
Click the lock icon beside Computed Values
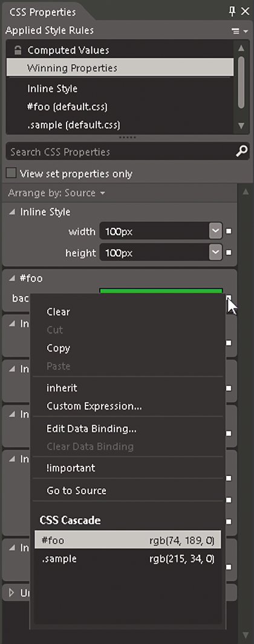click(18, 50)
